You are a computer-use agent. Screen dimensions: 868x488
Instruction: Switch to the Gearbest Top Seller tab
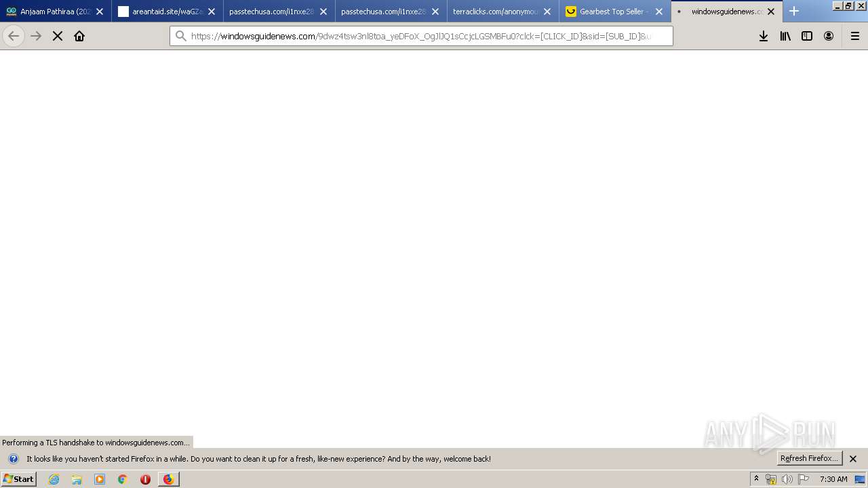[615, 12]
